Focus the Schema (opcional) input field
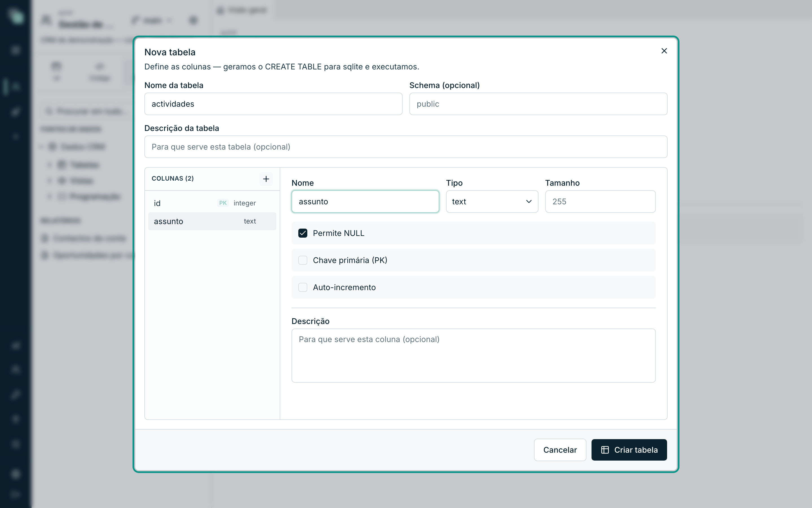Screen dimensions: 812x508 coord(538,104)
